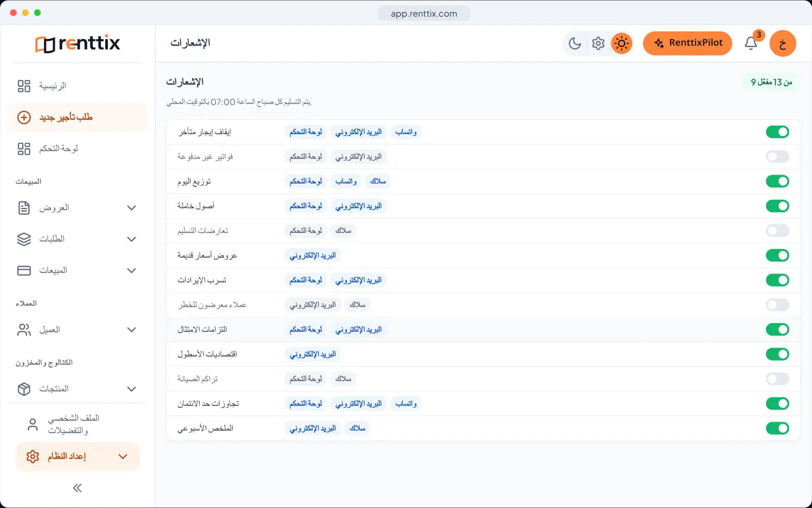Image resolution: width=812 pixels, height=508 pixels.
Task: Enable the فواتير غير مدفوعة toggle
Action: pyautogui.click(x=777, y=156)
